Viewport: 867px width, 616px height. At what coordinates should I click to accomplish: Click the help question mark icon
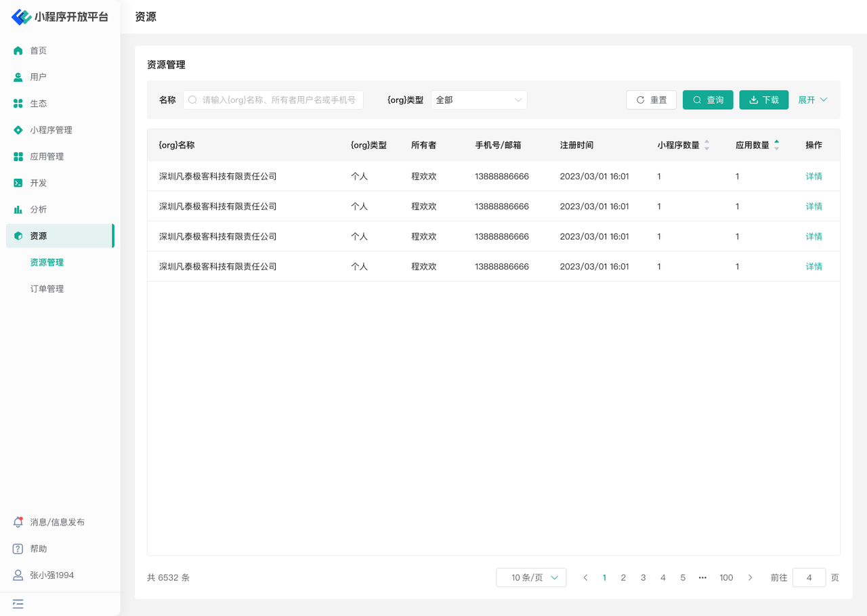pos(18,549)
